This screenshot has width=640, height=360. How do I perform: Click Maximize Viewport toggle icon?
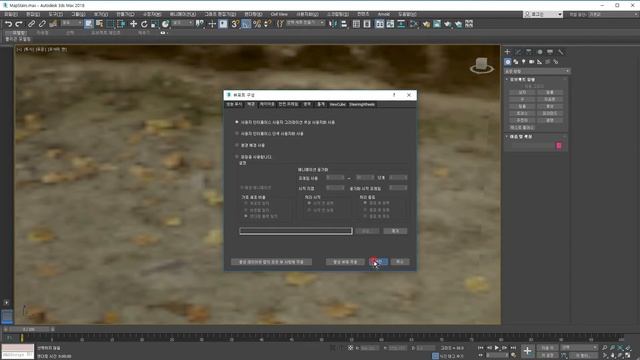click(628, 356)
